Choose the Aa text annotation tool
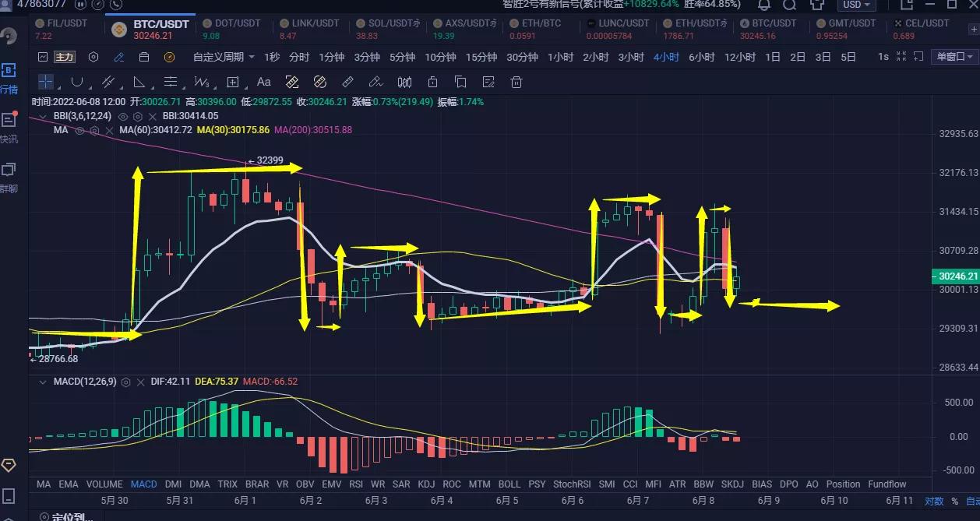This screenshot has width=980, height=521. tap(263, 82)
